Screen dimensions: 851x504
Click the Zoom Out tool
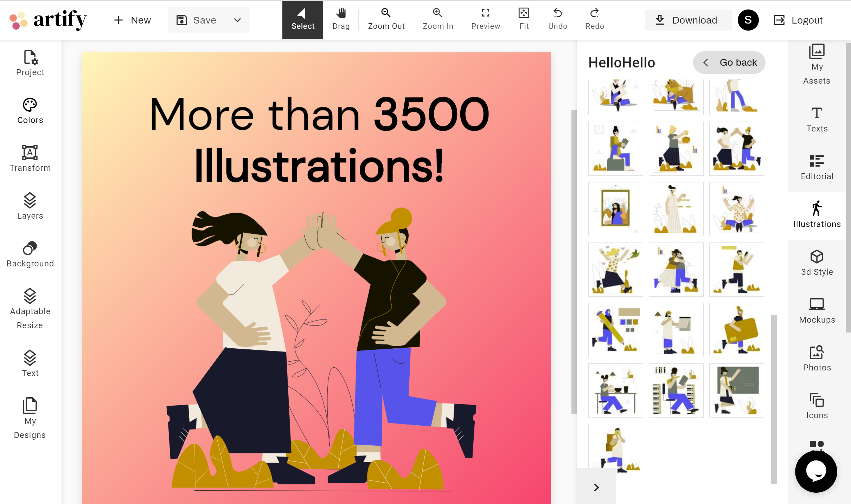(385, 18)
